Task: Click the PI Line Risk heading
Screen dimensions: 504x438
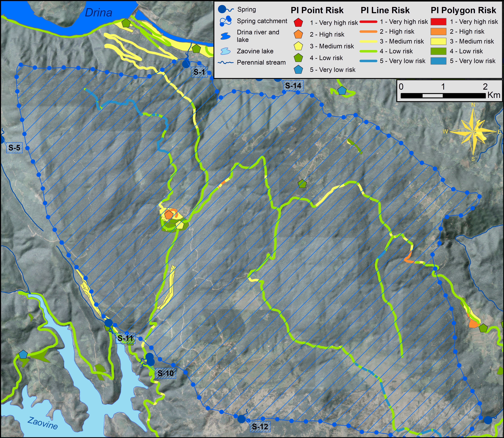Action: 385,10
